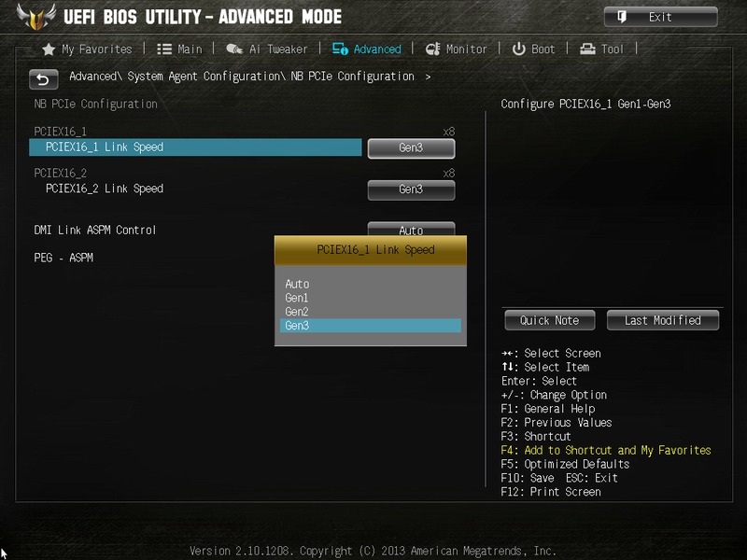Click the back arrow icon
The width and height of the screenshot is (747, 560).
coord(43,78)
